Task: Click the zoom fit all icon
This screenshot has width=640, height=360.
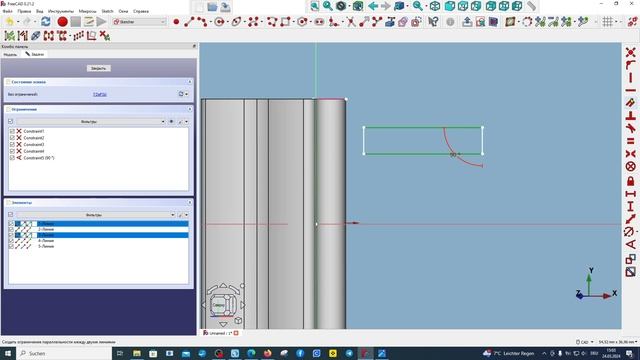Action: 315,6
